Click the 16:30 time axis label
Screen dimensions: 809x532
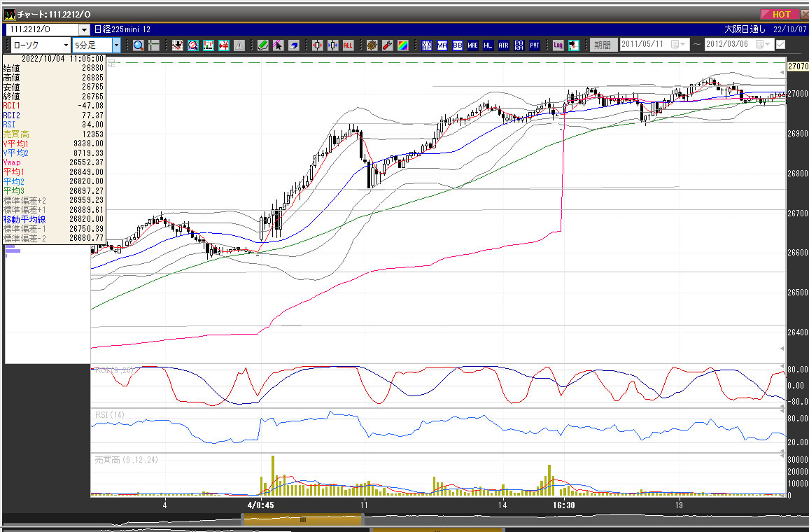pyautogui.click(x=564, y=505)
